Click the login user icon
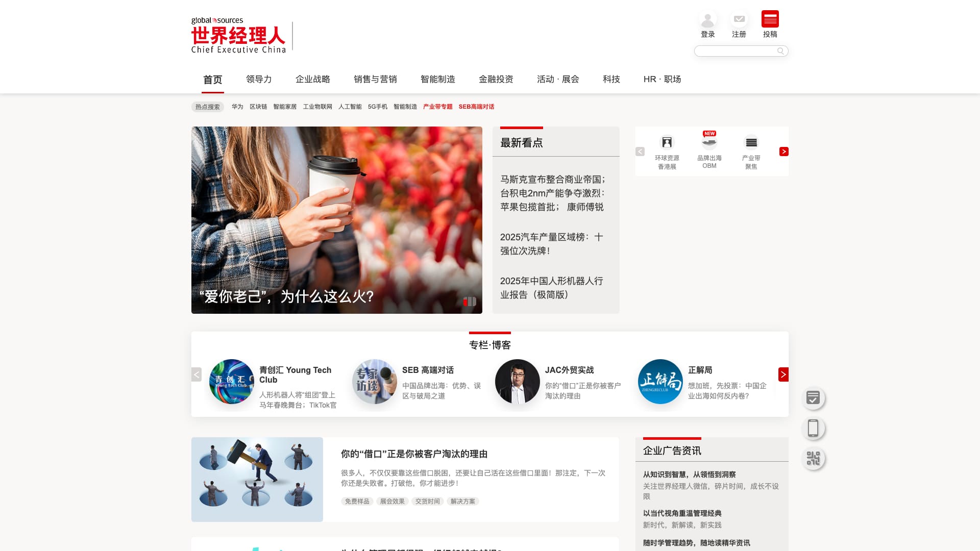Image resolution: width=980 pixels, height=551 pixels. [x=707, y=20]
